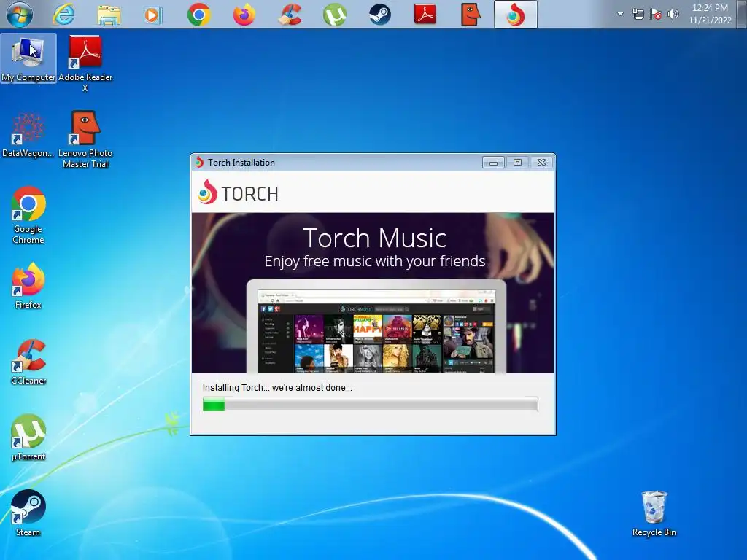Open Windows Media Player from taskbar
The height and width of the screenshot is (560, 747).
click(x=152, y=15)
